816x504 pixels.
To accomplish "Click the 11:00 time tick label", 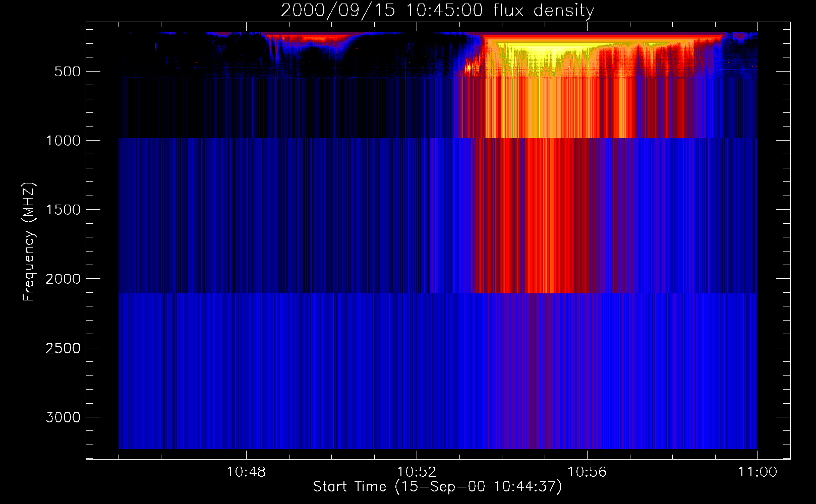I will click(757, 472).
